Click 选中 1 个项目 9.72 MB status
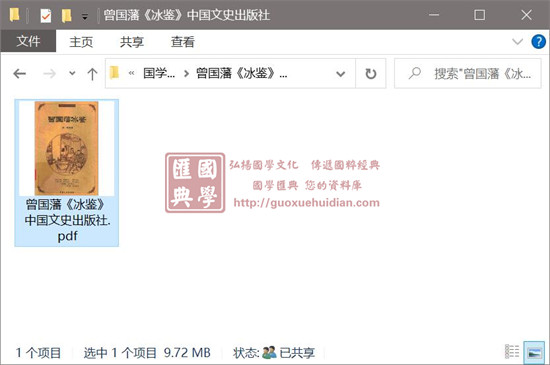Screen dimensions: 550x365 click(x=147, y=353)
